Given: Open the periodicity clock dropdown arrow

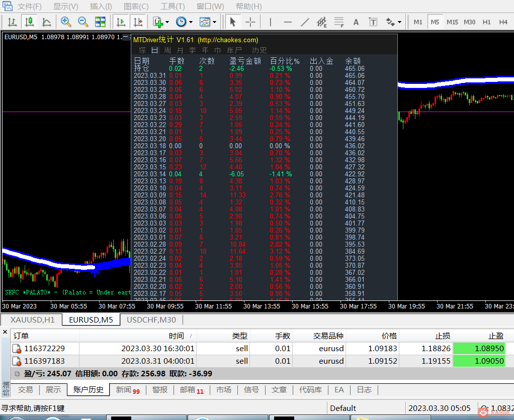Looking at the screenshot, I should coord(191,22).
